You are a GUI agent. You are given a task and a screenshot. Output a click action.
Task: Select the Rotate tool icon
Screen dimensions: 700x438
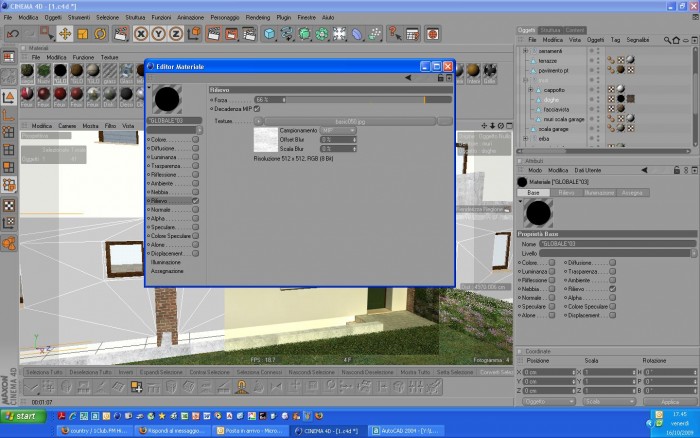100,34
